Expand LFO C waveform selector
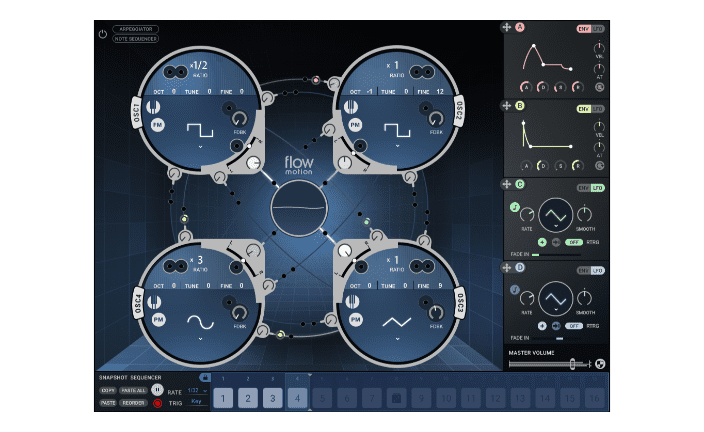The width and height of the screenshot is (704, 432). 556,226
